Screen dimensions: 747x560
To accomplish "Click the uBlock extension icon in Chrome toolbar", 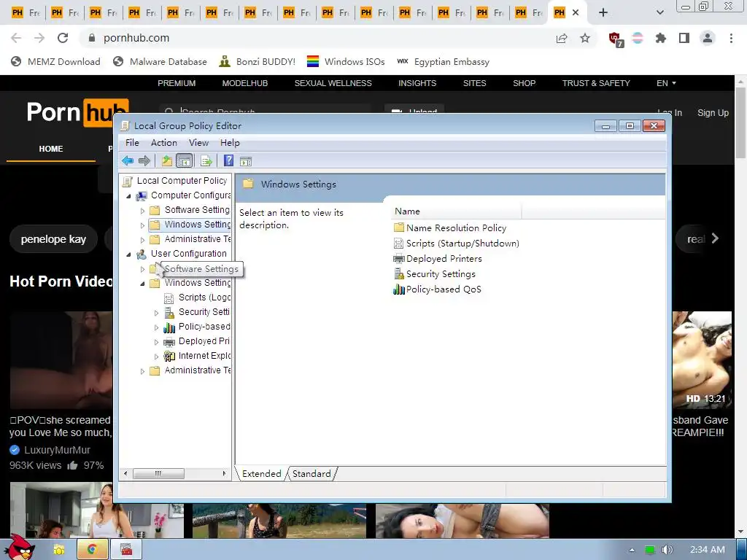I will 616,39.
